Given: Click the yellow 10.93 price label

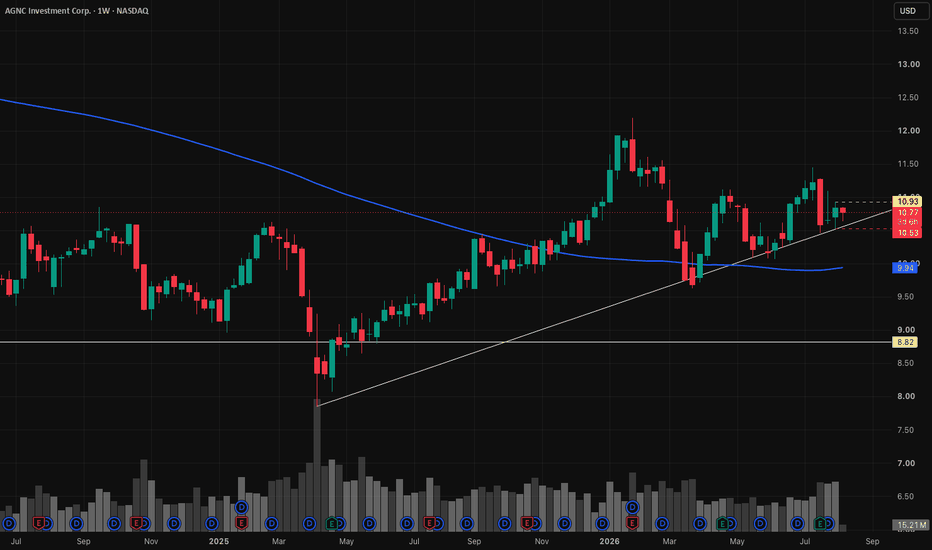Looking at the screenshot, I should coord(908,202).
